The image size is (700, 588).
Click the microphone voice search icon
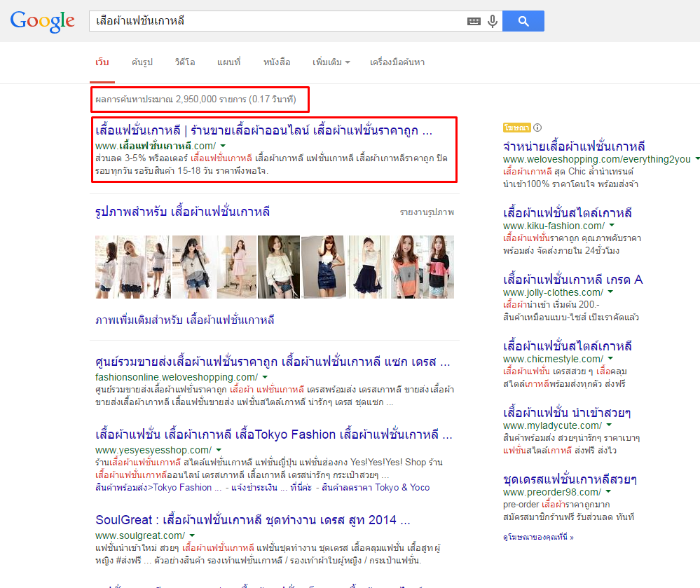493,22
